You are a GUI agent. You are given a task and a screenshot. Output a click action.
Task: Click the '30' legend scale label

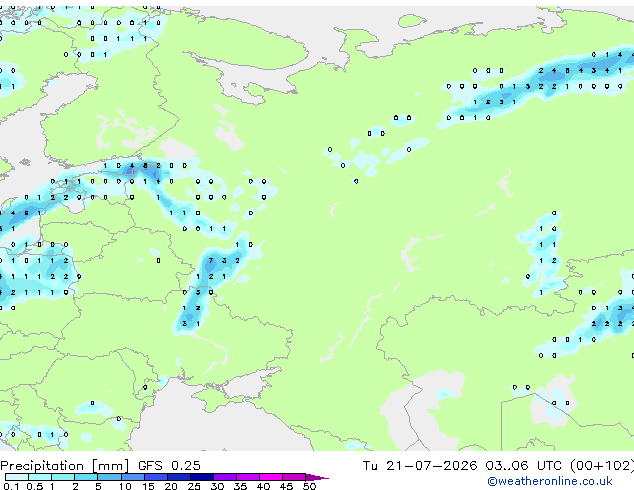click(x=218, y=486)
